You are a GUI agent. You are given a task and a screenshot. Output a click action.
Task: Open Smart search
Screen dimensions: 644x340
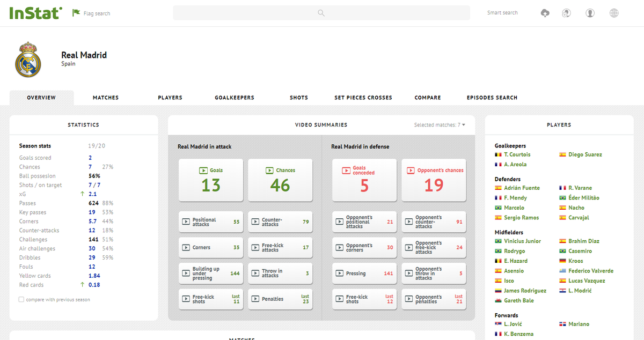(x=502, y=13)
